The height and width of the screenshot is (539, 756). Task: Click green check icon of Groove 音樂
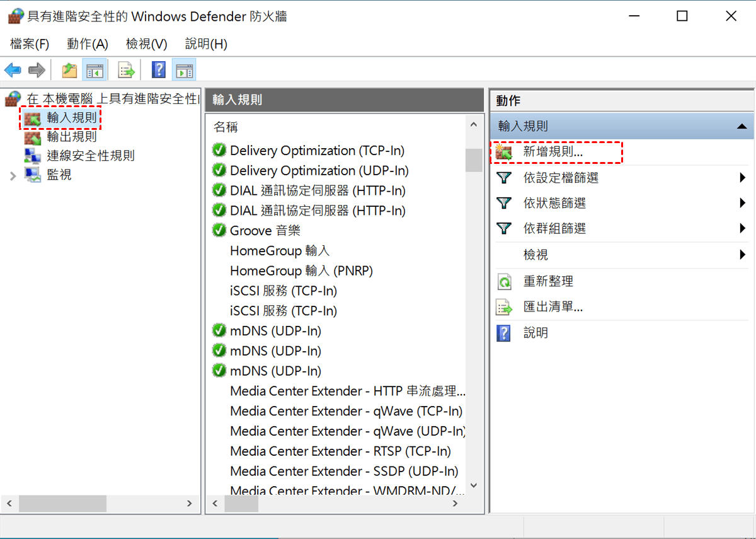click(x=219, y=231)
